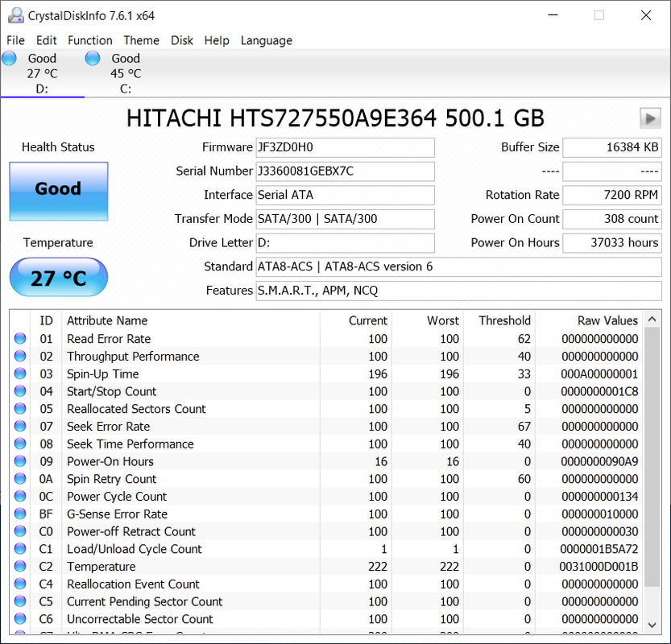Viewport: 671px width, 644px height.
Task: Click the Drive Letter field
Action: tap(345, 243)
